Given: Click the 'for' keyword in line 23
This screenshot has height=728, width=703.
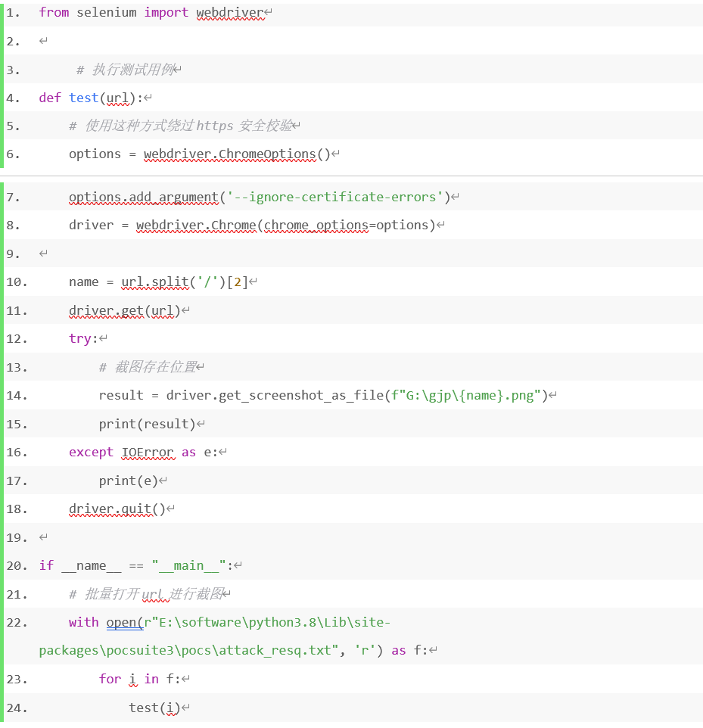Looking at the screenshot, I should (x=110, y=680).
